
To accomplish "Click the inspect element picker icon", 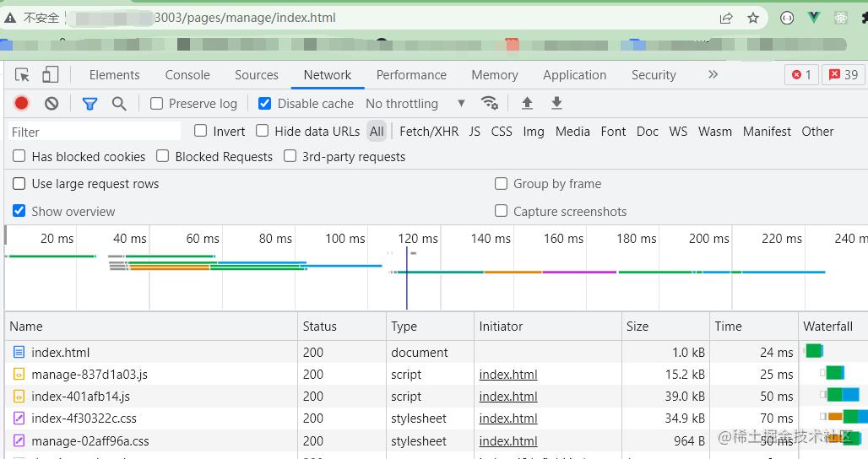I will [23, 75].
